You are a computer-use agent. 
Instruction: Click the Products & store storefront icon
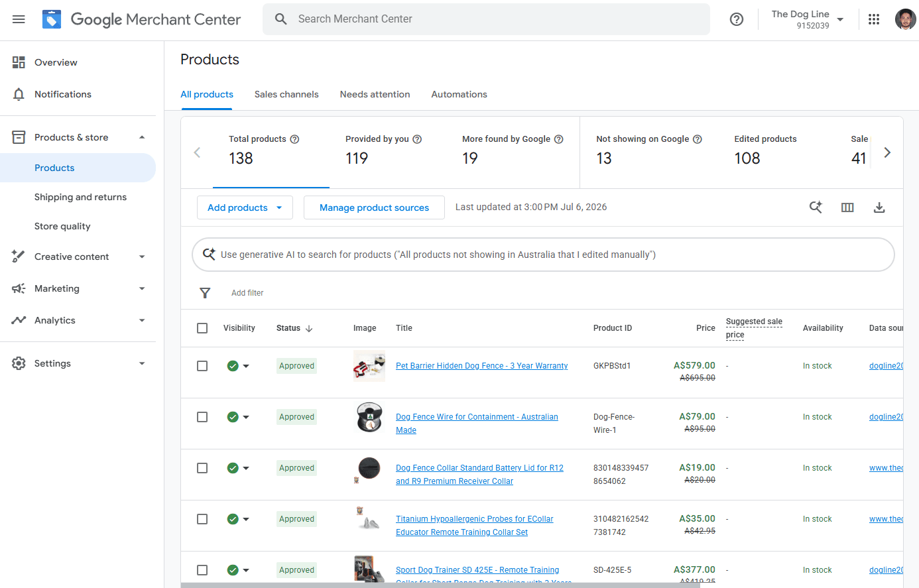tap(19, 137)
